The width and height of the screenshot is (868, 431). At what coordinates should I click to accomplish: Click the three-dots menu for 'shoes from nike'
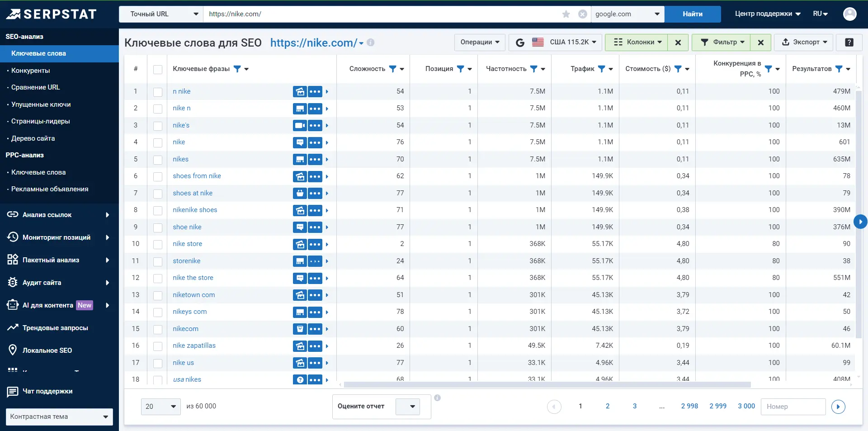(315, 176)
